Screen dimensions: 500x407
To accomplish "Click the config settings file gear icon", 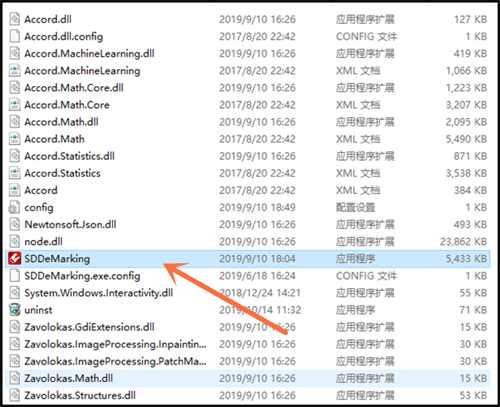I will pos(14,207).
